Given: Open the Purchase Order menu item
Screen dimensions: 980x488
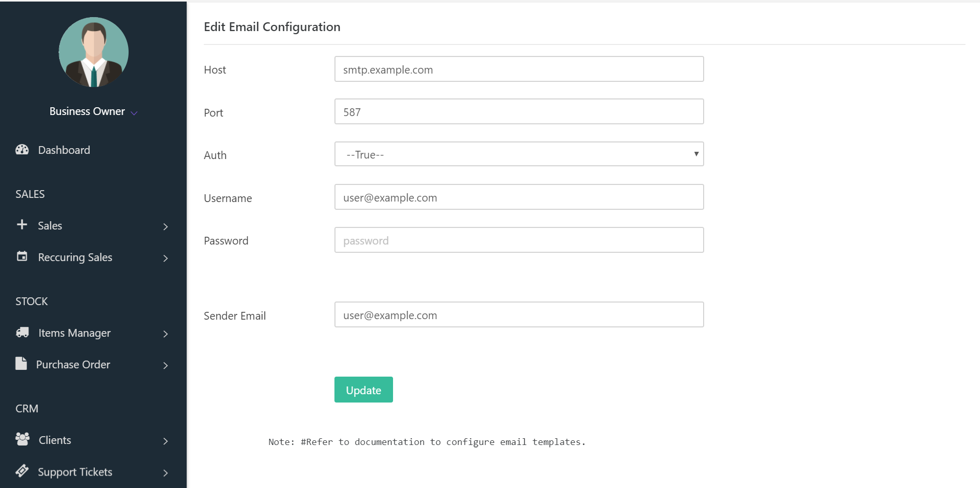Looking at the screenshot, I should tap(73, 365).
